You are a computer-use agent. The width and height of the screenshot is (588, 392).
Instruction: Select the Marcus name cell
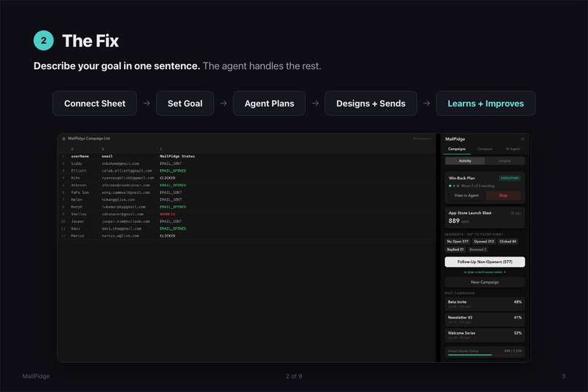click(x=77, y=236)
